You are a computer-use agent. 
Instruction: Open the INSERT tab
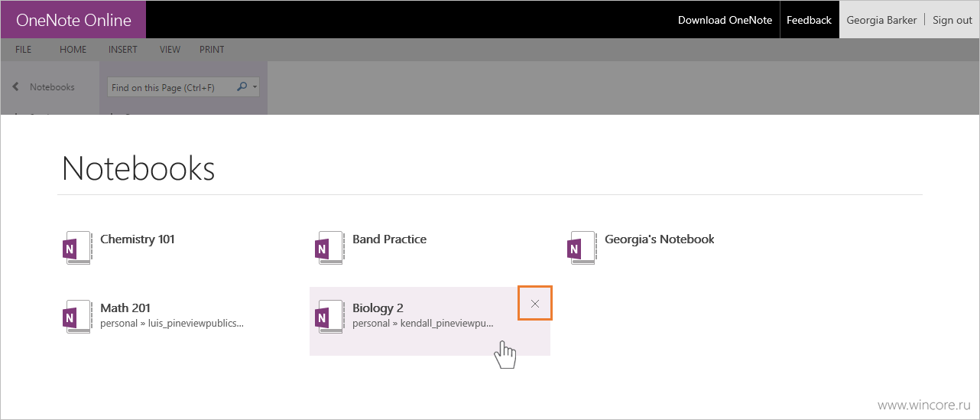pyautogui.click(x=123, y=50)
